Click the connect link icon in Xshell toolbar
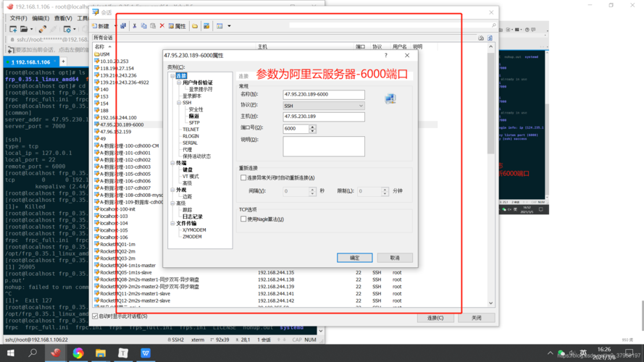Viewport: 644px width, 362px height. tap(42, 29)
